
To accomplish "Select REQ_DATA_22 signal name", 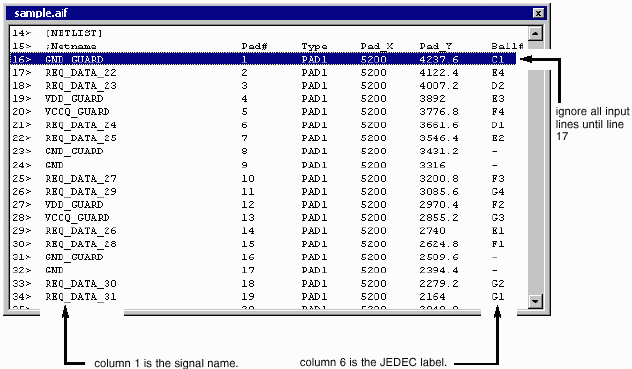I will [x=81, y=73].
